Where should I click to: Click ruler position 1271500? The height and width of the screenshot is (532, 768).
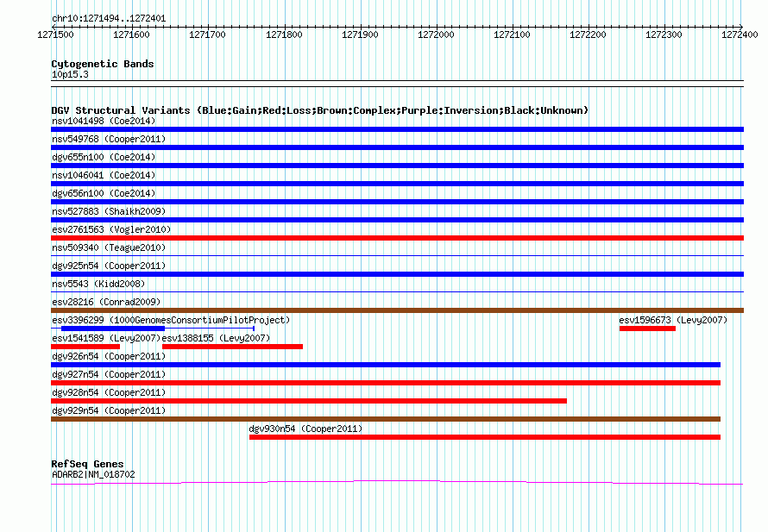click(x=55, y=34)
